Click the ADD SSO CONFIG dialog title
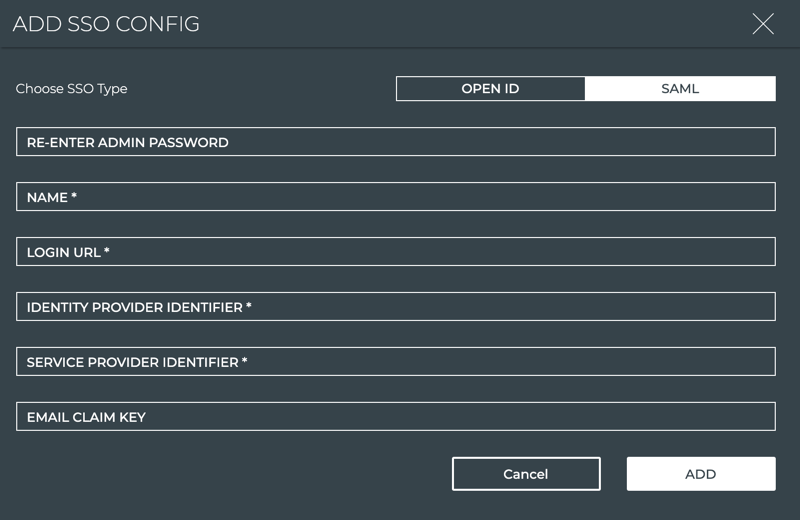 106,24
